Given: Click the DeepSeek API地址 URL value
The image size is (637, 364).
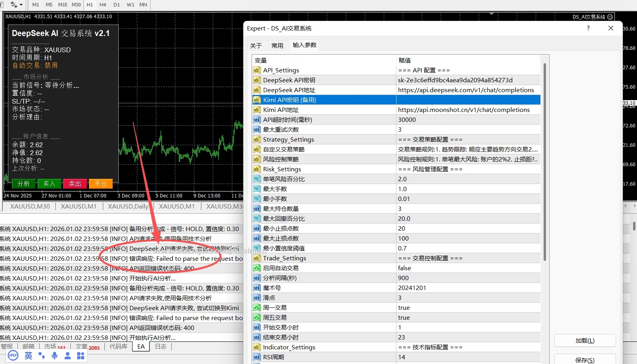Looking at the screenshot, I should tap(466, 90).
